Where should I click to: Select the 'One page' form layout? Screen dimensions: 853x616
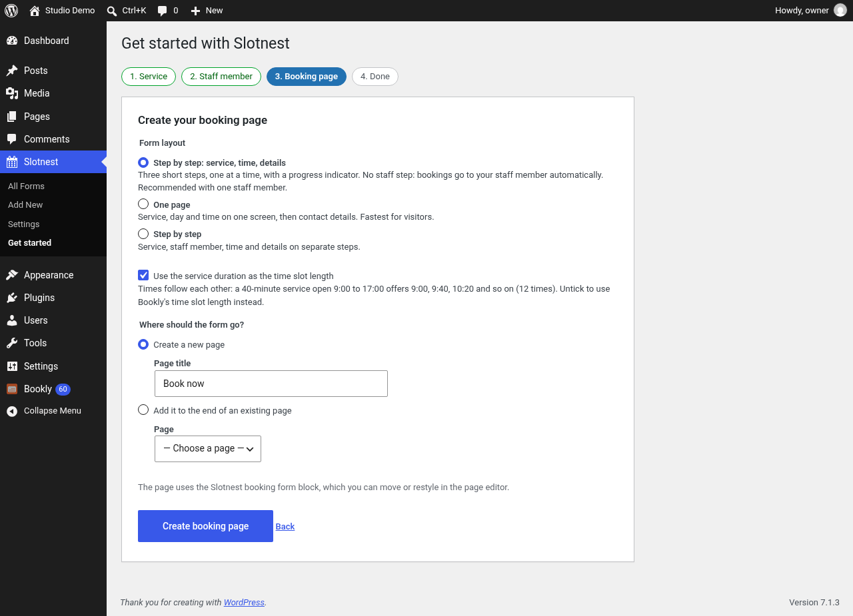143,204
